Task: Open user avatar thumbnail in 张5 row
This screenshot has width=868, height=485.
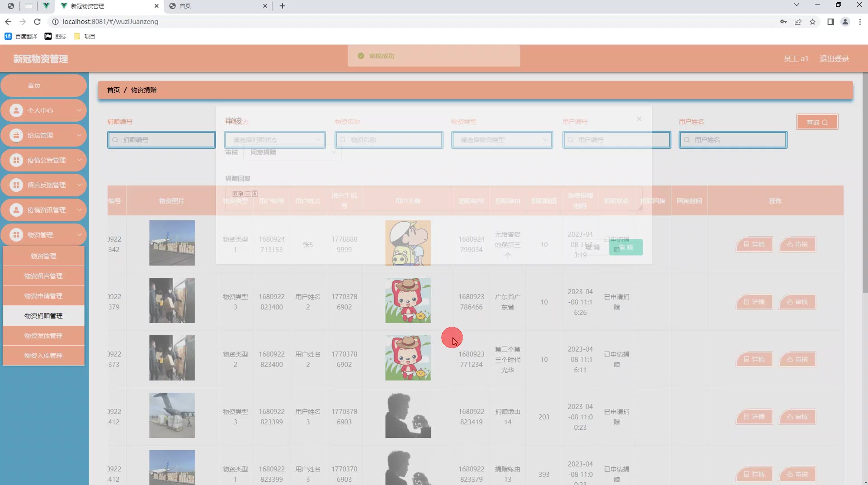Action: [x=408, y=243]
